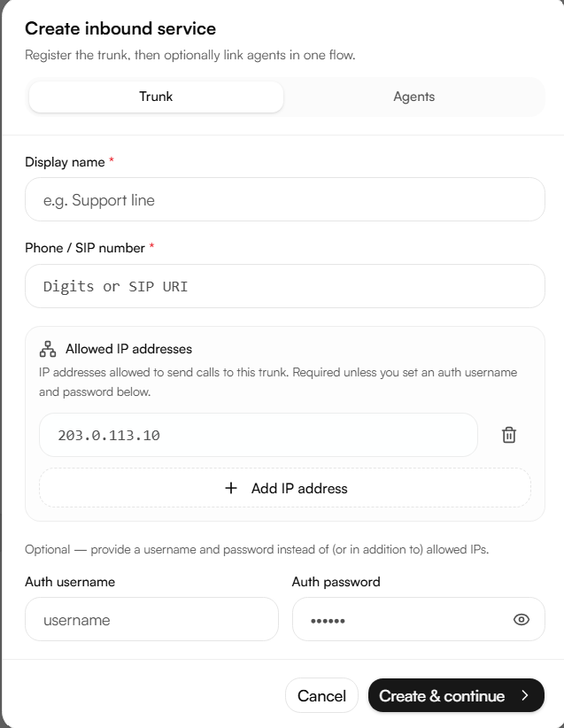Click the chevron arrow in Create & continue
The height and width of the screenshot is (728, 564).
point(525,695)
